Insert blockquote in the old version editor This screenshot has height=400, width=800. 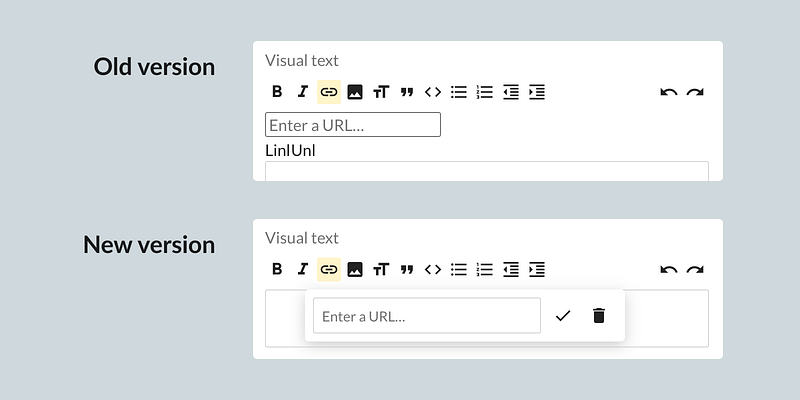[x=406, y=92]
